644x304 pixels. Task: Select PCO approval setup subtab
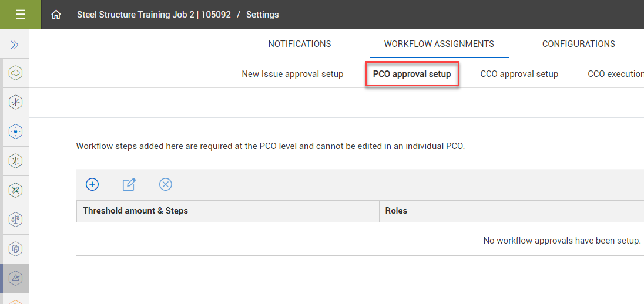(x=412, y=74)
